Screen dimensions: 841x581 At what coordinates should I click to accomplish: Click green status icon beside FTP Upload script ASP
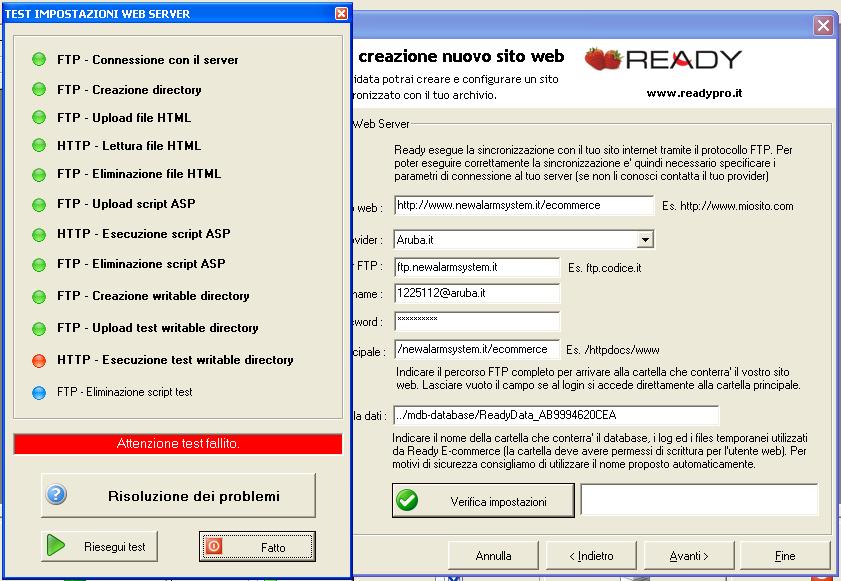[39, 205]
